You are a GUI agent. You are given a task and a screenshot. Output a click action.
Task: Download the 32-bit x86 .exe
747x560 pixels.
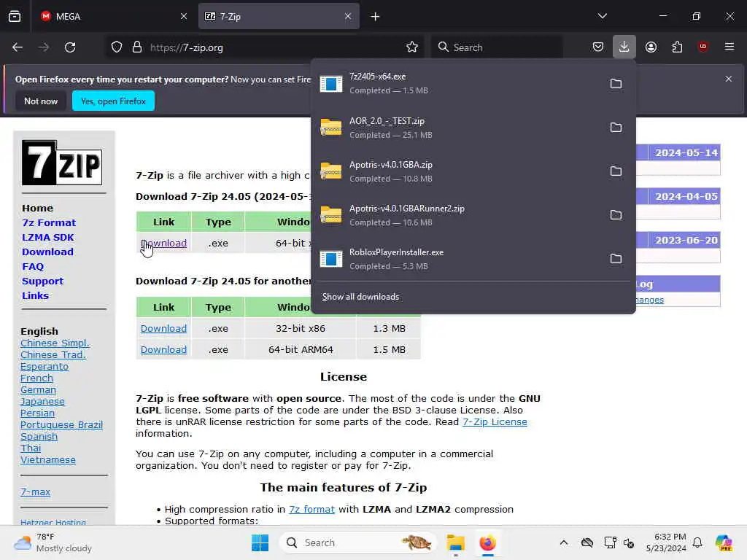coord(163,329)
